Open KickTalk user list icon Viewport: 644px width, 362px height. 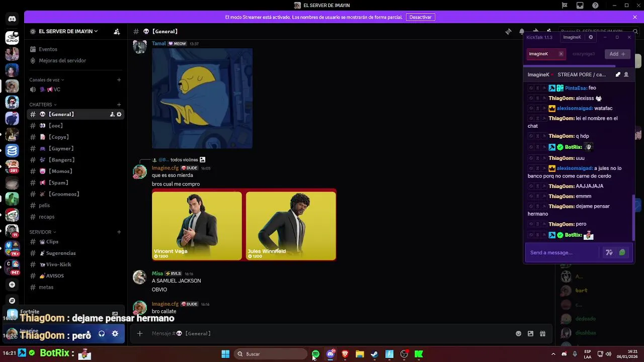626,74
